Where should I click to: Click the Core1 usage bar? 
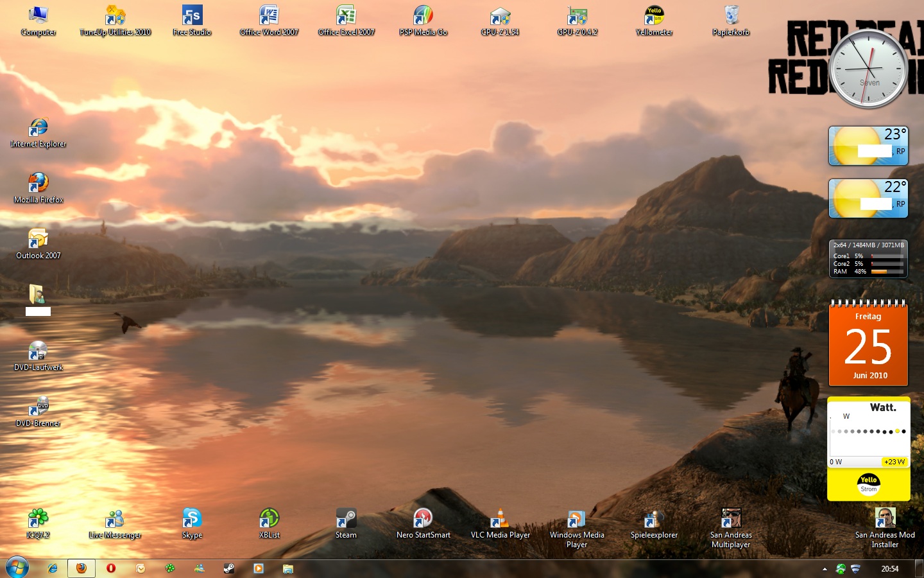pos(887,256)
